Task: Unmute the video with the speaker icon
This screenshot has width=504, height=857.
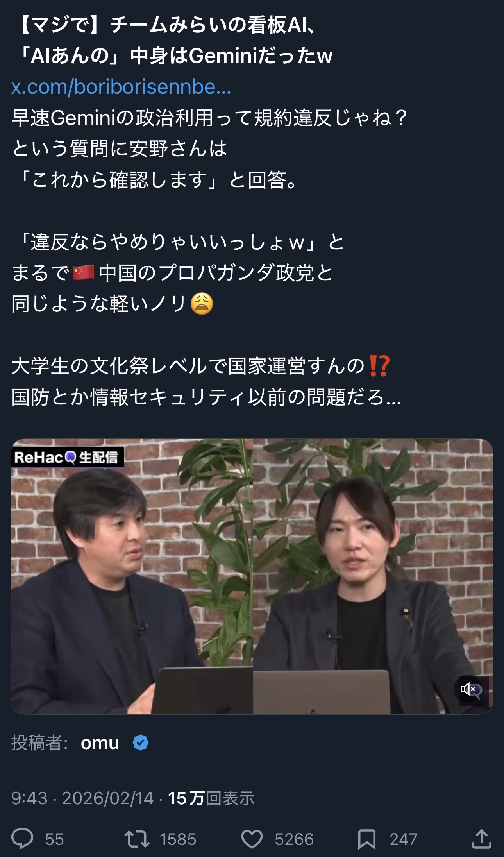Action: pos(468,689)
